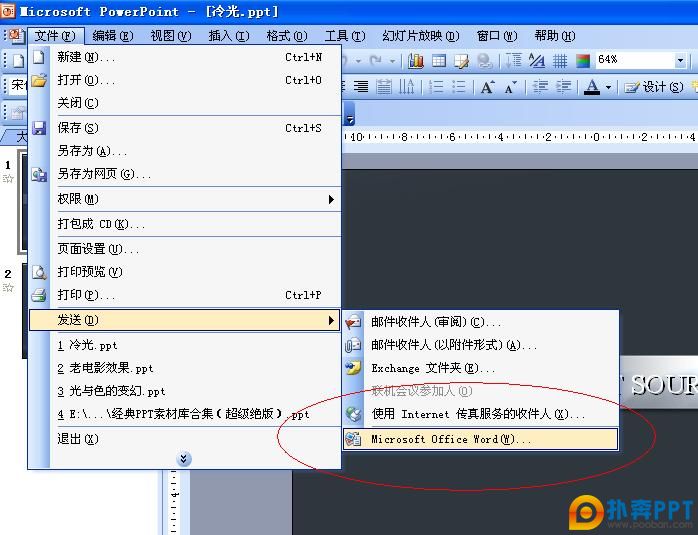
Task: Click the Redo arrow icon
Action: 376,60
